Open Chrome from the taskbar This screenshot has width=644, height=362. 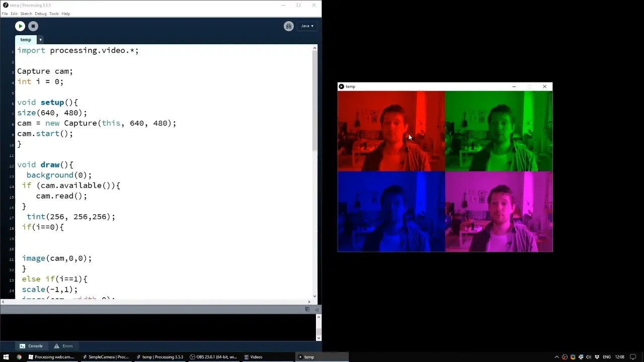[19, 357]
